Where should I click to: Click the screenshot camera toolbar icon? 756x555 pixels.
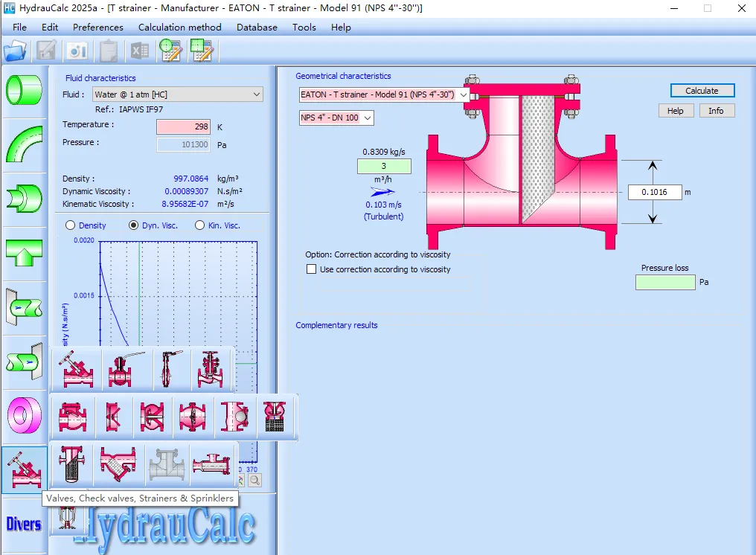coord(77,51)
